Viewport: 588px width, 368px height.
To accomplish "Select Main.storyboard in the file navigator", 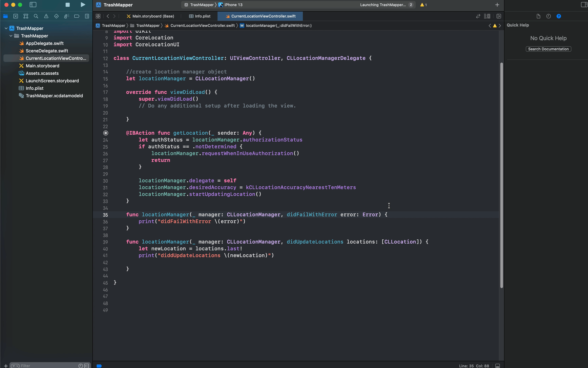I will point(42,66).
